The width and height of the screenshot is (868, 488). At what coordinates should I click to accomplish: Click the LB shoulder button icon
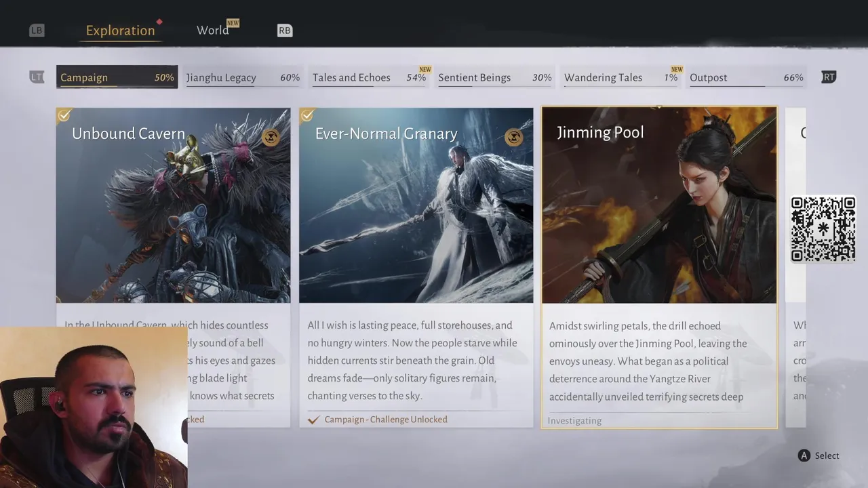tap(37, 30)
